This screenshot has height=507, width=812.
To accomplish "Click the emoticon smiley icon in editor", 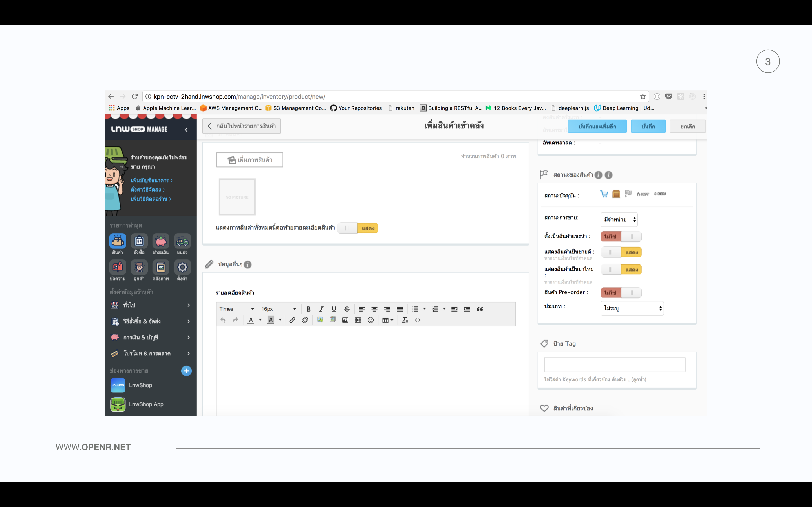I will point(370,320).
